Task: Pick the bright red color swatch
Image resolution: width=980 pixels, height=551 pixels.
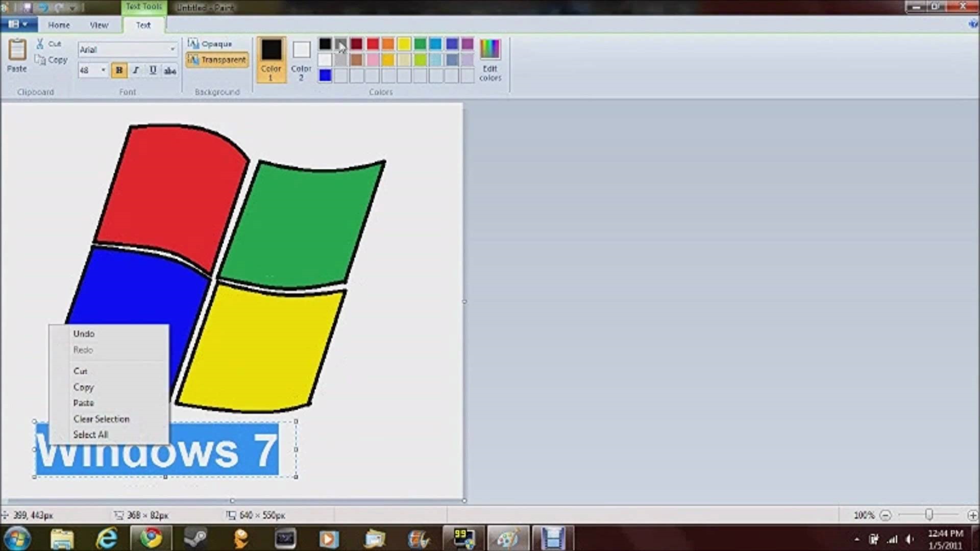Action: tap(373, 44)
